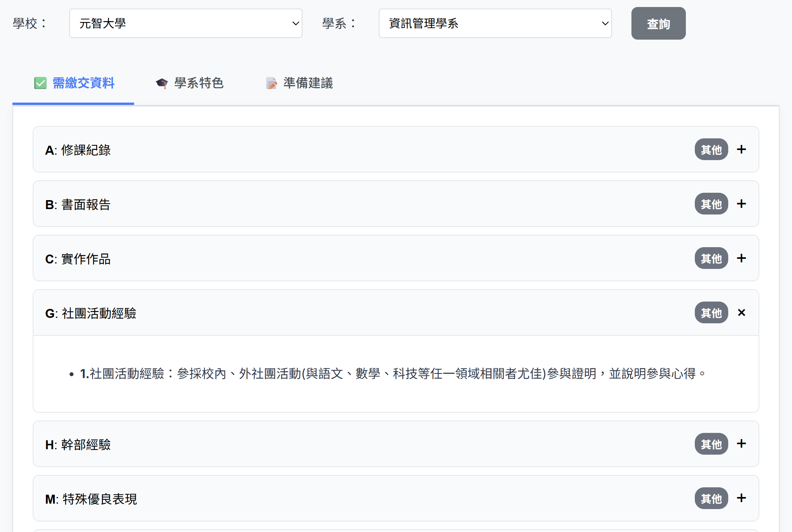The image size is (792, 532).
Task: Expand the 書面報告 section
Action: [741, 204]
